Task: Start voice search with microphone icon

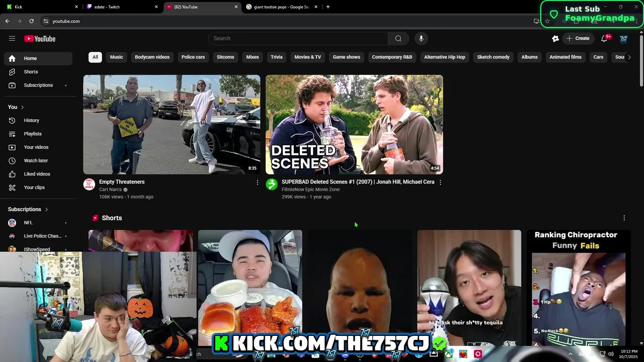Action: tap(421, 39)
